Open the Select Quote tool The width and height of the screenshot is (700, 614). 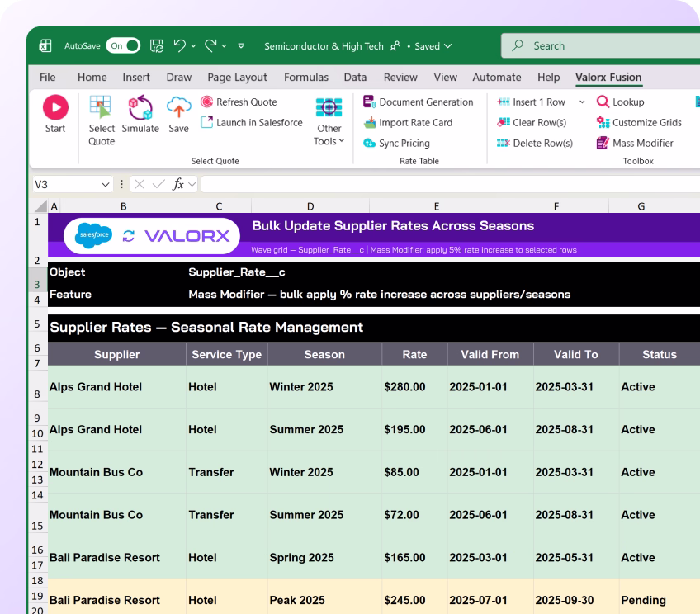(x=102, y=120)
